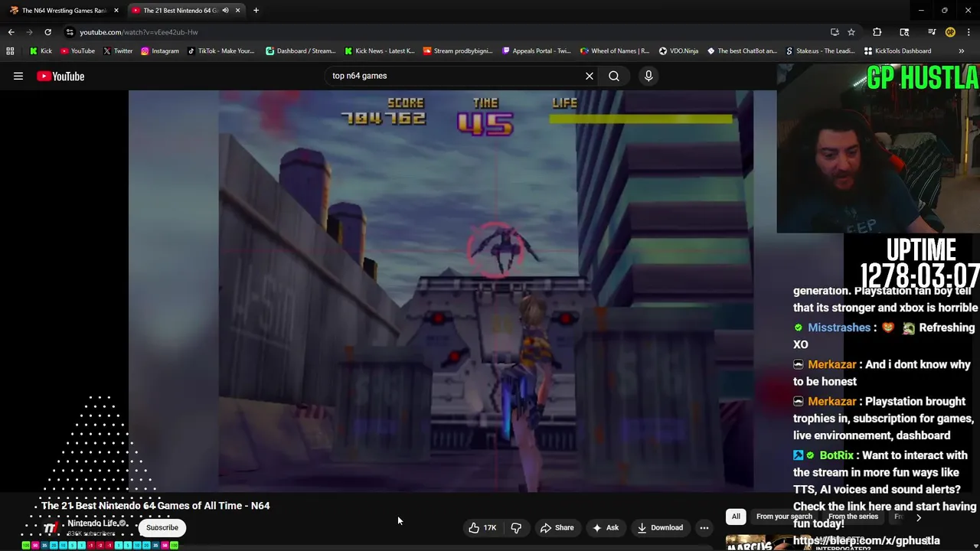Like the video with thumbs up
Screen dimensions: 980x551
tap(482, 527)
